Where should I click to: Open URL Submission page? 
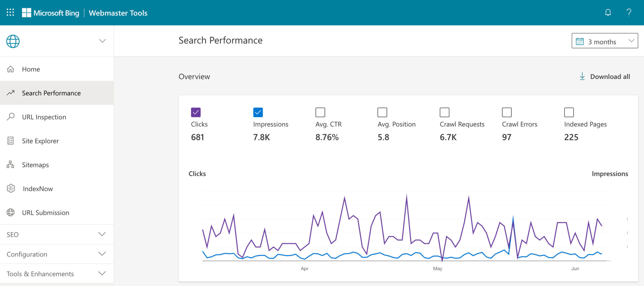coord(57,213)
